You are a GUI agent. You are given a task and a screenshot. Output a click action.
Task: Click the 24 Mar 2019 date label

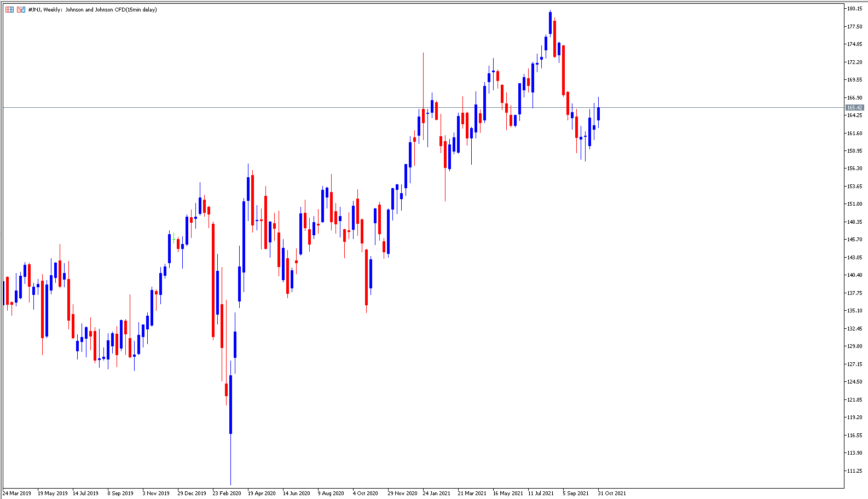coord(17,493)
